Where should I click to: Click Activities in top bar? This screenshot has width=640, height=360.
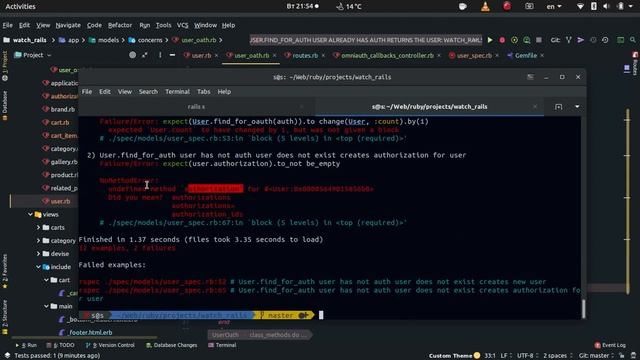[20, 7]
